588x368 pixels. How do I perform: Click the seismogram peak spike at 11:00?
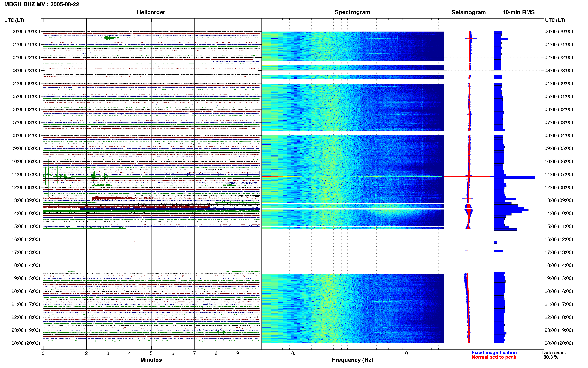469,176
